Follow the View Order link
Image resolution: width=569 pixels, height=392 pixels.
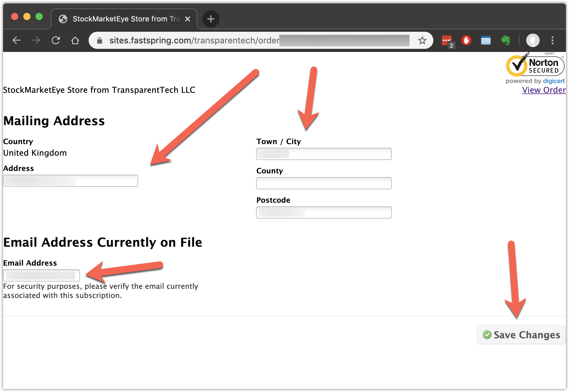544,90
